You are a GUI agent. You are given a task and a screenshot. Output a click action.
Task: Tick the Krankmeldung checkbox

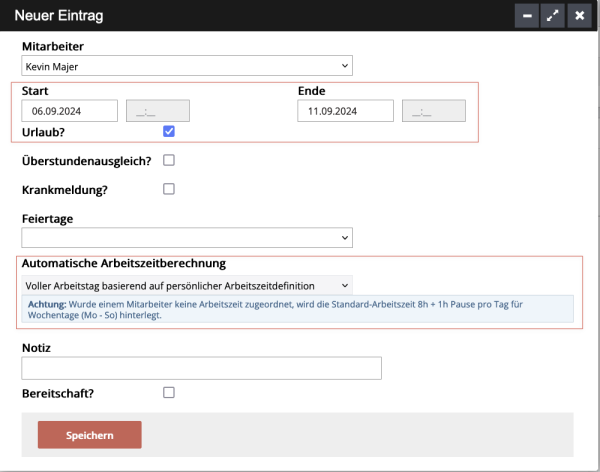point(169,188)
